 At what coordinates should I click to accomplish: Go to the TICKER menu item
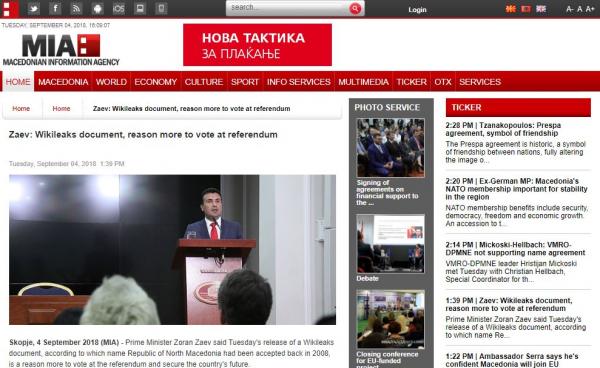click(411, 82)
